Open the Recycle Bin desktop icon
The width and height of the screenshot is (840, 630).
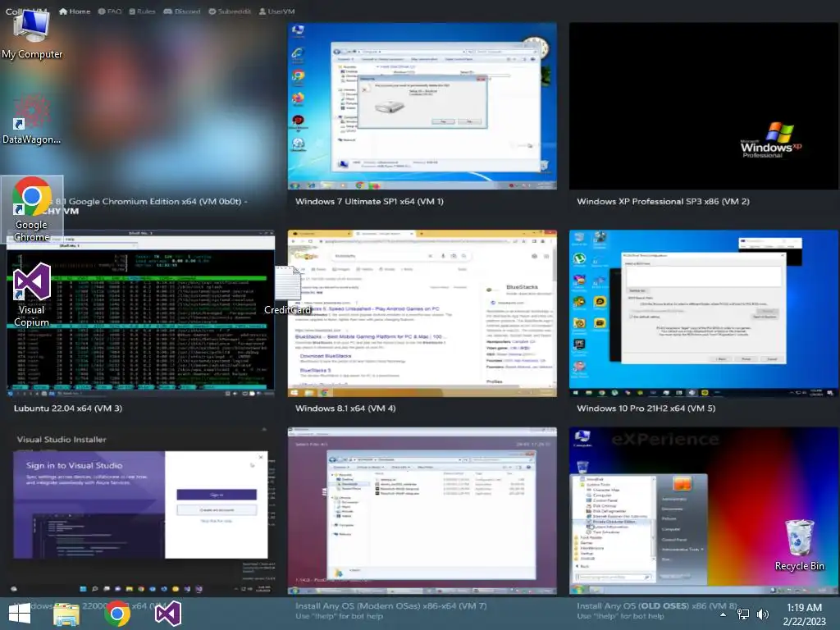click(x=799, y=545)
